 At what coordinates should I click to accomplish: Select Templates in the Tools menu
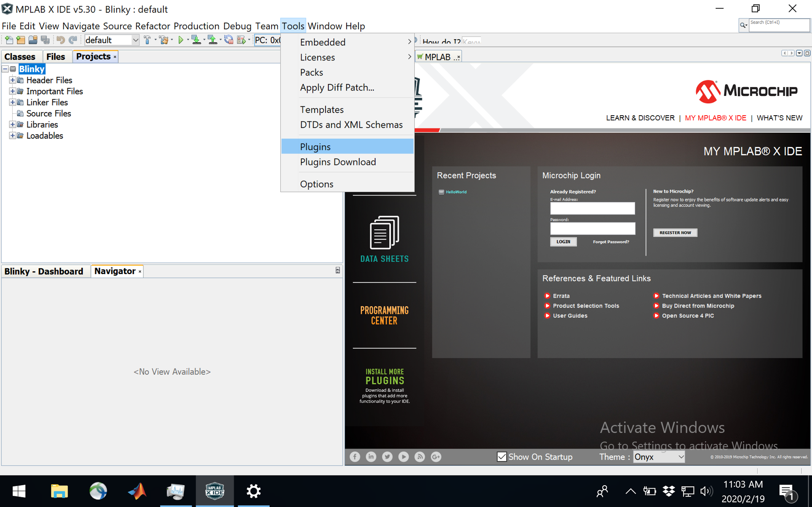[348, 109]
